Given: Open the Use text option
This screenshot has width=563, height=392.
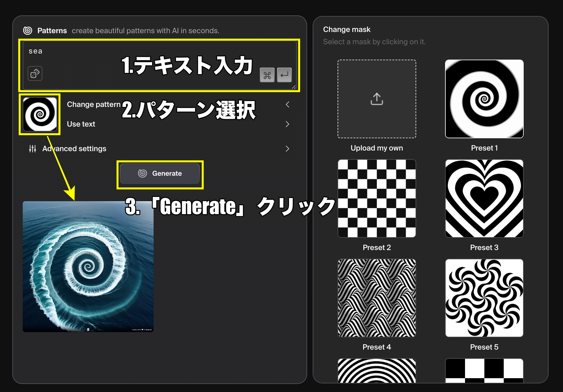Looking at the screenshot, I should (81, 124).
